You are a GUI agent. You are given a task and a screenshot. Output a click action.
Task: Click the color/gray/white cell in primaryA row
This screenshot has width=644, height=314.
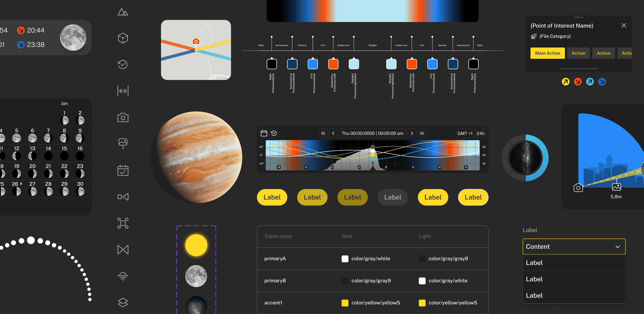click(x=366, y=259)
